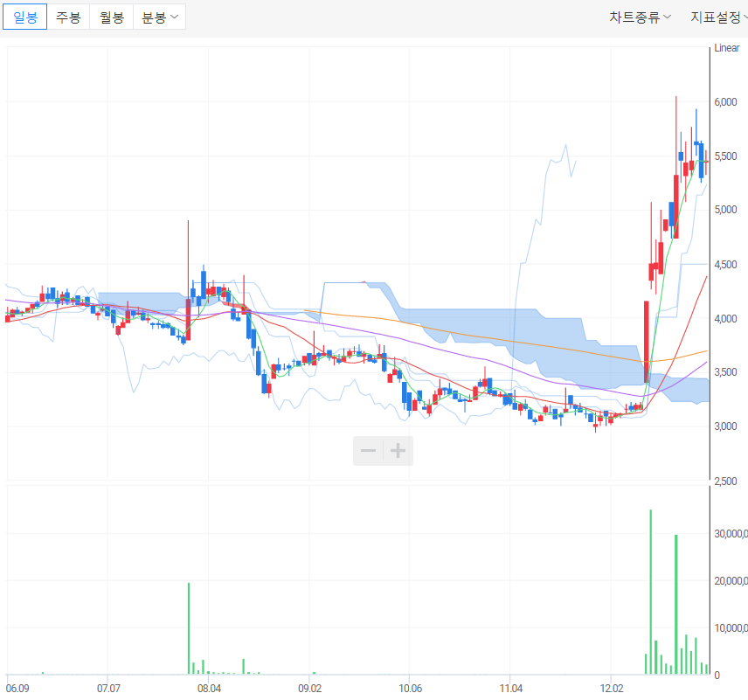Open the 차트종류 chart type dropdown
Viewport: 748px width, 700px height.
[640, 17]
